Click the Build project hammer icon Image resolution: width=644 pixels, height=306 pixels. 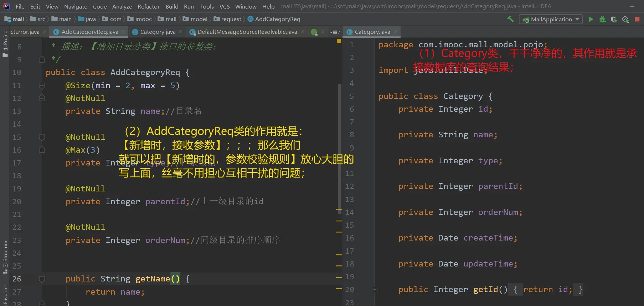click(x=510, y=19)
